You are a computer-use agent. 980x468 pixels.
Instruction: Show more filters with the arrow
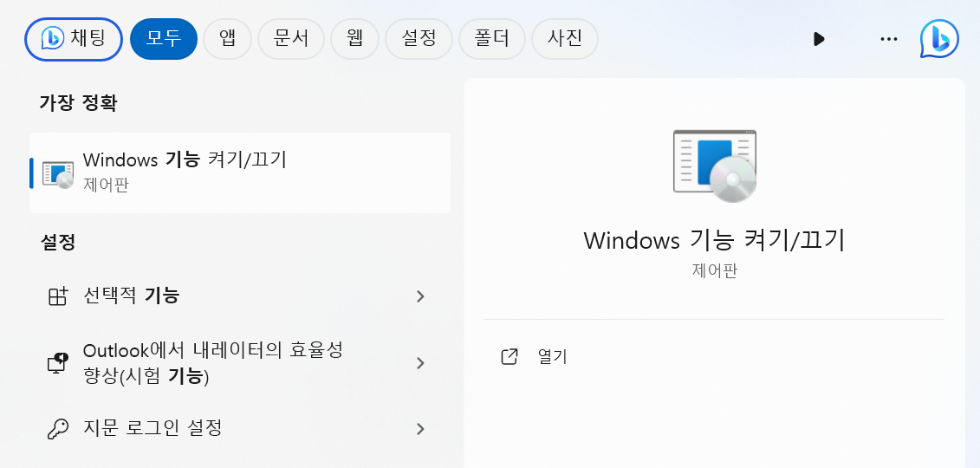(819, 39)
